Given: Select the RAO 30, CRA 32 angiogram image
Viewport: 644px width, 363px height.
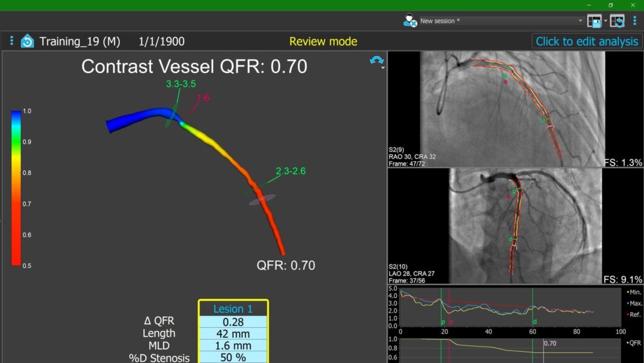Looking at the screenshot, I should (x=513, y=109).
